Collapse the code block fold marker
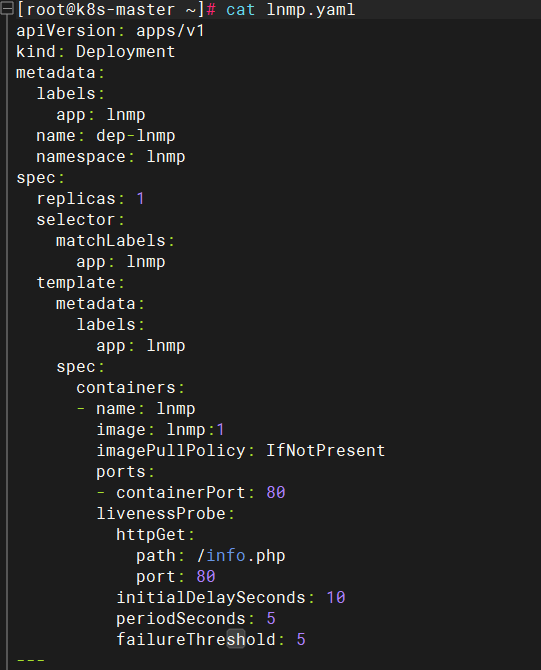The width and height of the screenshot is (541, 670). (7, 8)
